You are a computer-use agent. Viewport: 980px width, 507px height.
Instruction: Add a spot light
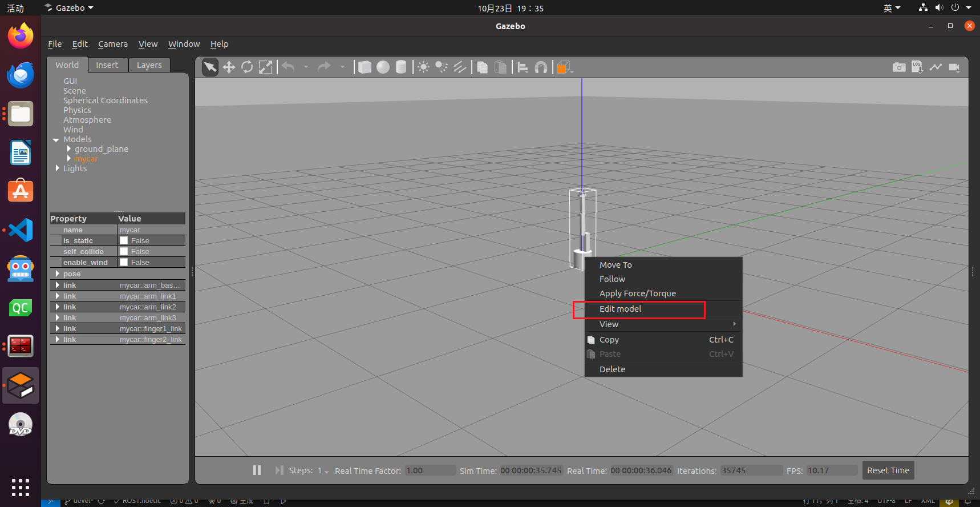click(x=442, y=67)
